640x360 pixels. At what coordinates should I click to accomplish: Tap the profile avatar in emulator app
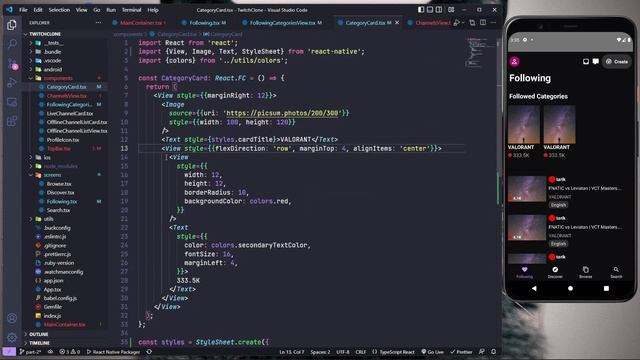click(515, 62)
